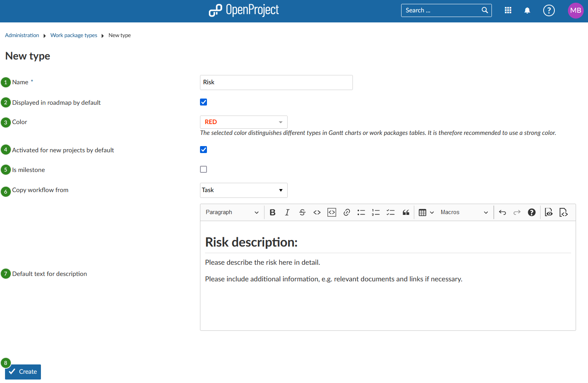This screenshot has height=383, width=588.
Task: Open the modules grid menu
Action: [508, 10]
